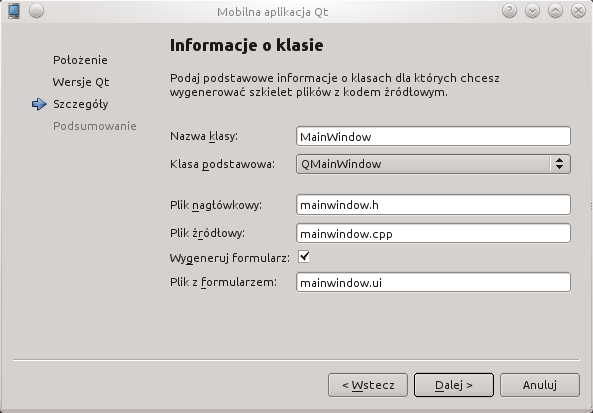
Task: Proceed with the Dalej button
Action: coord(454,385)
